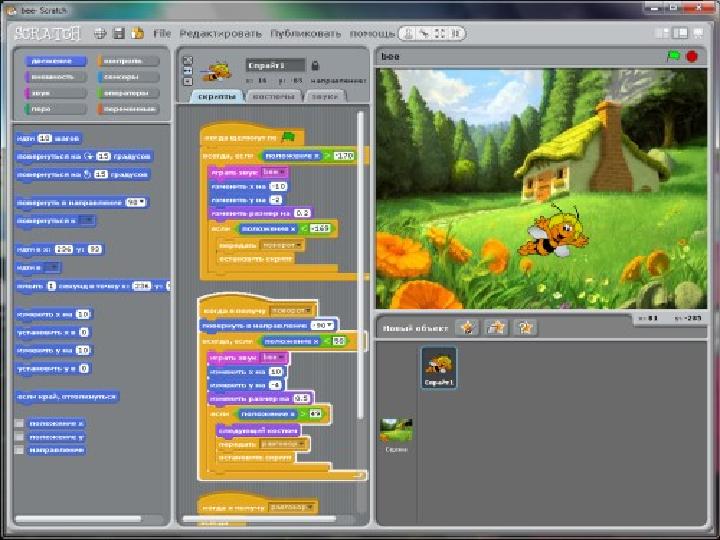This screenshot has height=540, width=720.
Task: Open the language globe icon
Action: pyautogui.click(x=100, y=33)
